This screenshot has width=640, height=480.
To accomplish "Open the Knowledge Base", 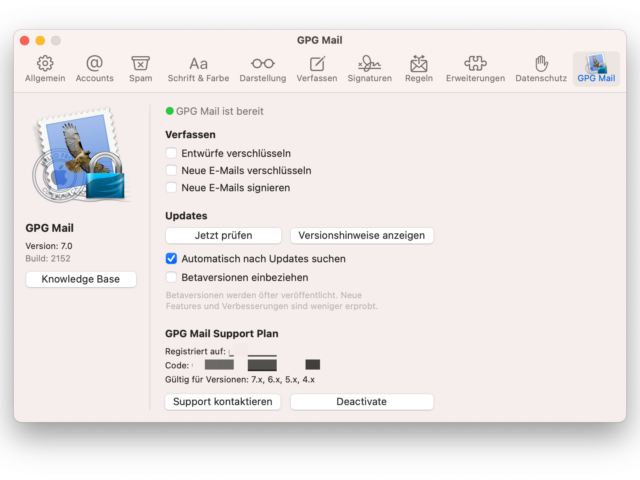I will 81,279.
